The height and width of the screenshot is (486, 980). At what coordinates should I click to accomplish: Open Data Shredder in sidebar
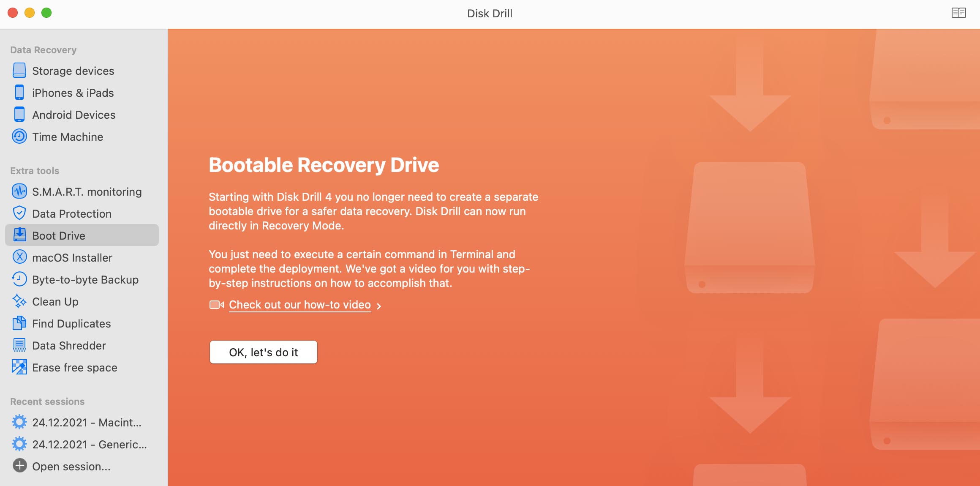pyautogui.click(x=69, y=345)
